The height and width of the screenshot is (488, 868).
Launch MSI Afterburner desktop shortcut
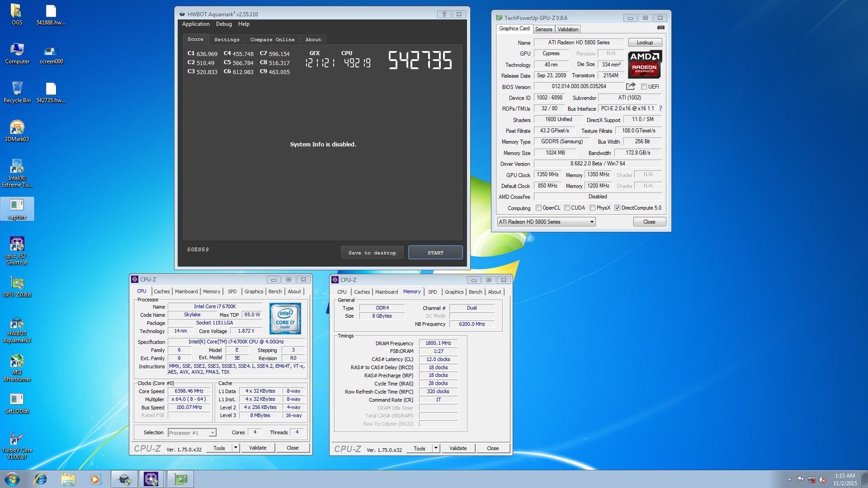tap(17, 368)
